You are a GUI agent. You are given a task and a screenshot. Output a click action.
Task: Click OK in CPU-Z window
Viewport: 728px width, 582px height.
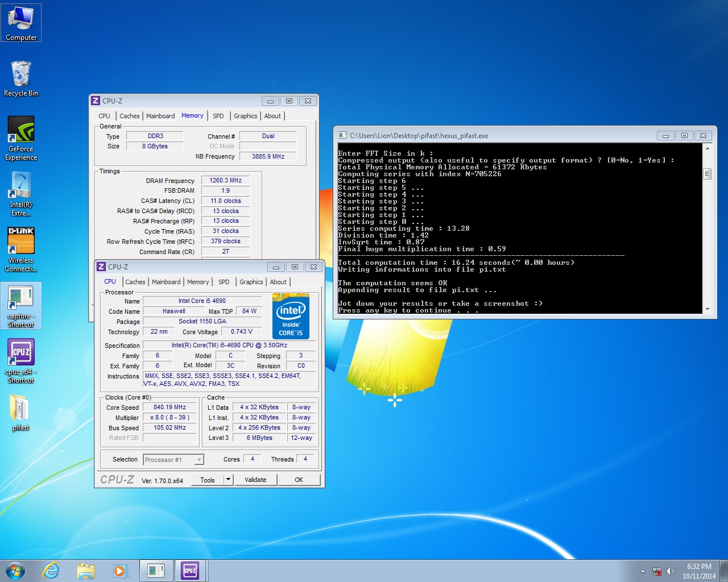[299, 480]
